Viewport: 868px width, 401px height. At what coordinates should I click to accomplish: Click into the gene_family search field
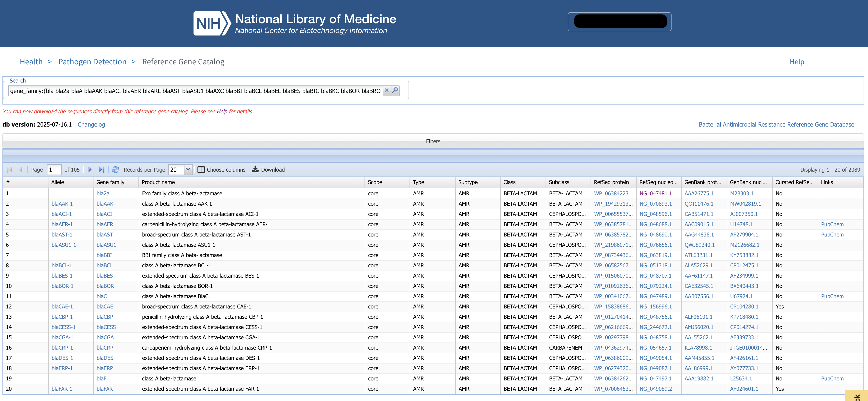195,91
